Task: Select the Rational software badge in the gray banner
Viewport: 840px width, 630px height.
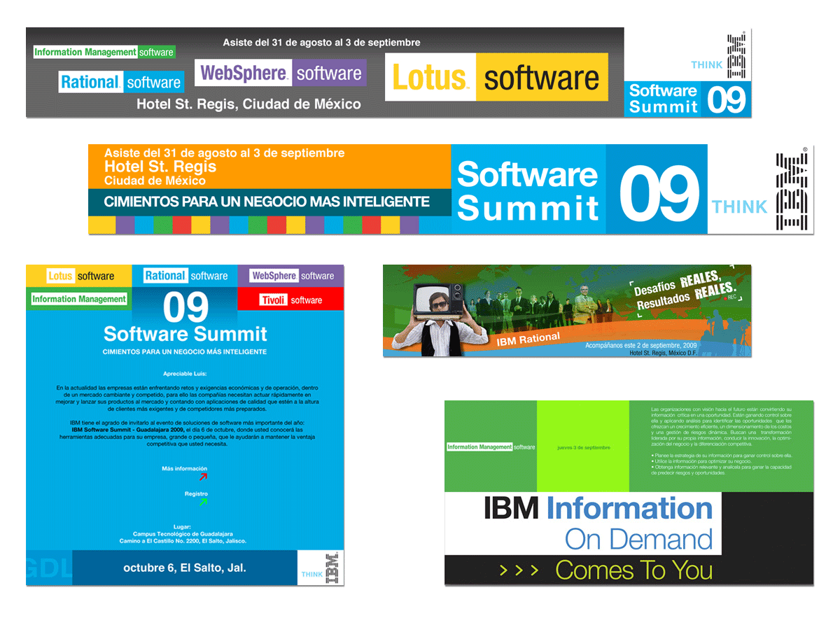Action: (x=121, y=82)
